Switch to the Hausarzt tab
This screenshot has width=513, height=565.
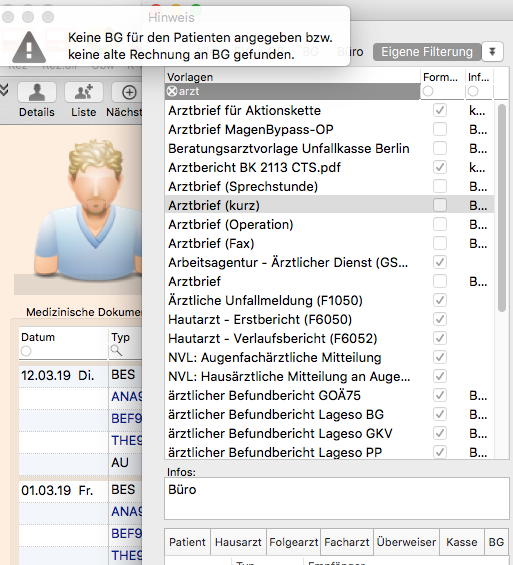click(x=238, y=542)
